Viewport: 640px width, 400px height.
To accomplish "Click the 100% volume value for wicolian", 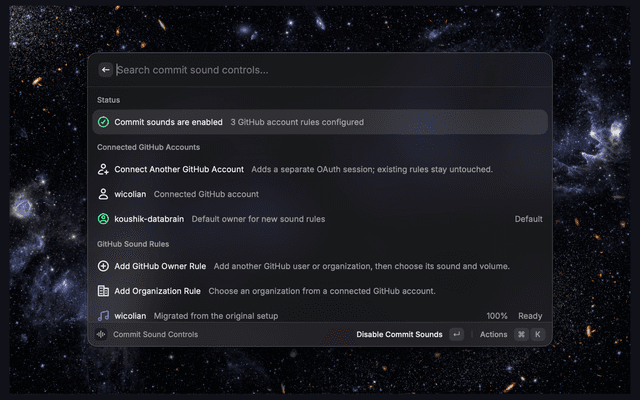I will click(x=497, y=316).
